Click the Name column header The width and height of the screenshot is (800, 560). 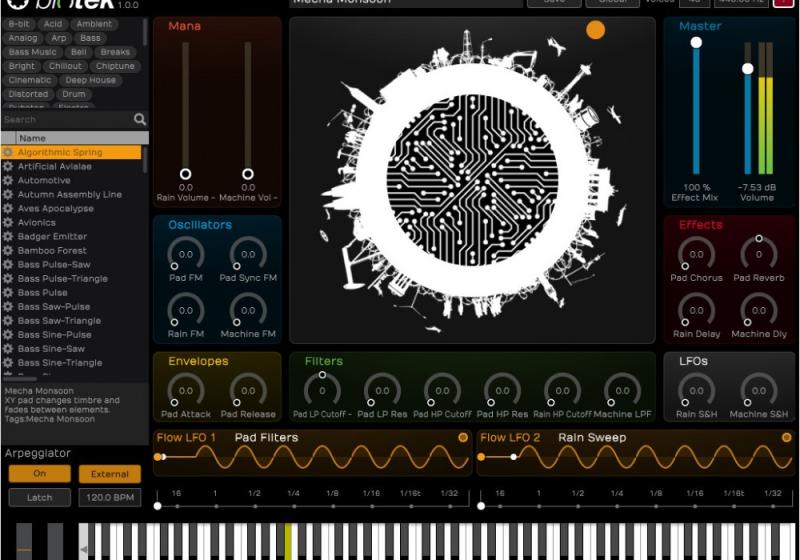(83, 138)
